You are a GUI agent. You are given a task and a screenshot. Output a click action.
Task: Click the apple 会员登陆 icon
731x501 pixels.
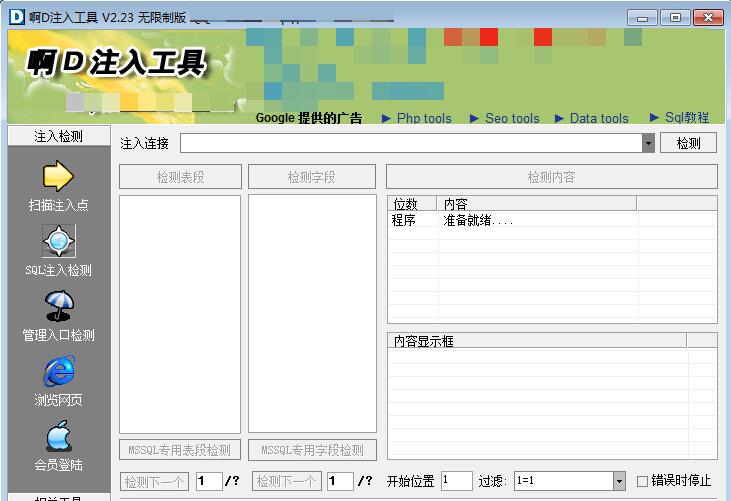(59, 435)
